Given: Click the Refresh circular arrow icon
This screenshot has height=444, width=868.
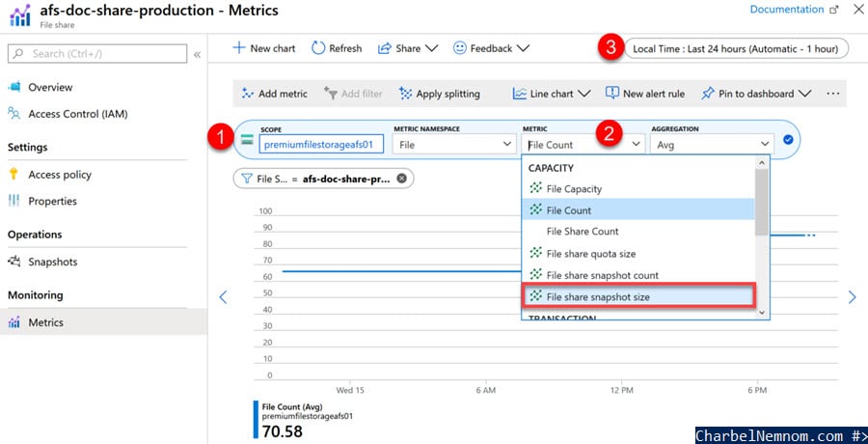Looking at the screenshot, I should [318, 48].
